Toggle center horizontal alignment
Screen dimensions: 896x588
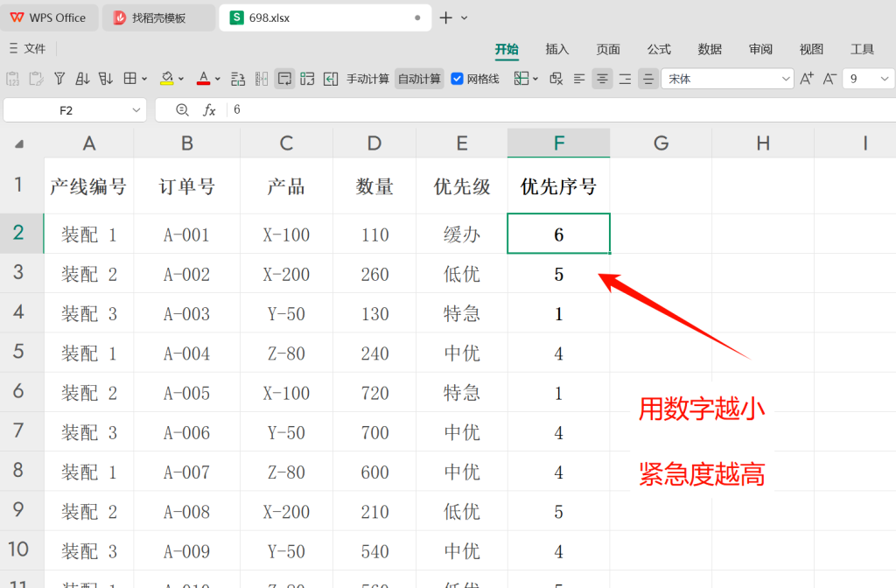point(602,79)
